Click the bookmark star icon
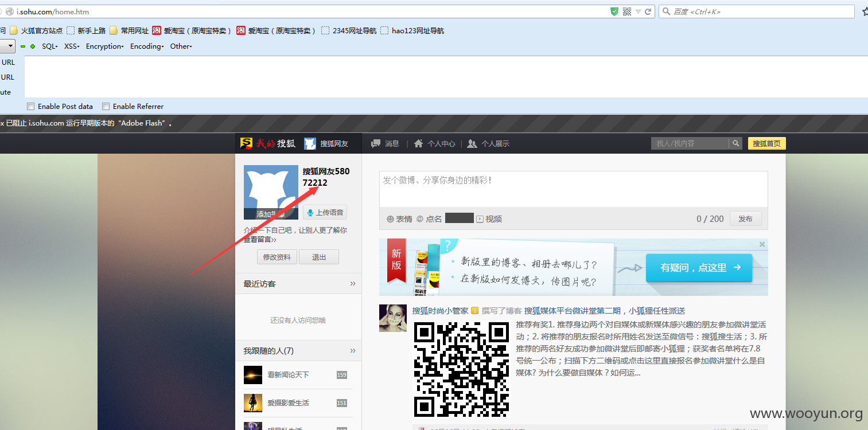Screen dimensions: 868x430 pos(865,11)
